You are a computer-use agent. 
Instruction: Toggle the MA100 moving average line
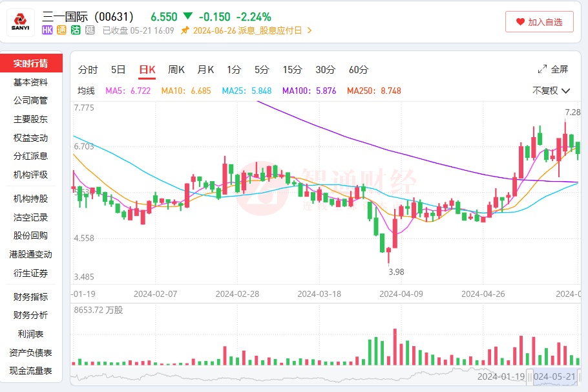(309, 91)
